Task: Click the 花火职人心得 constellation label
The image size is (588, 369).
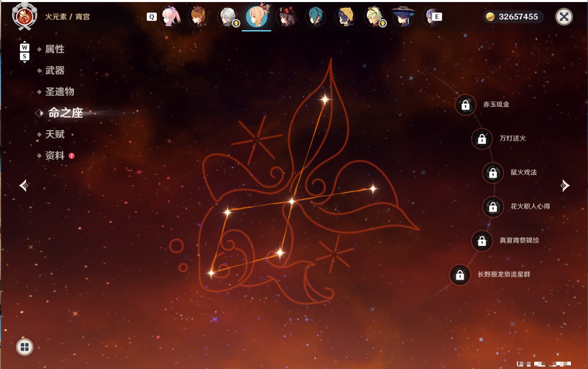Action: tap(530, 206)
